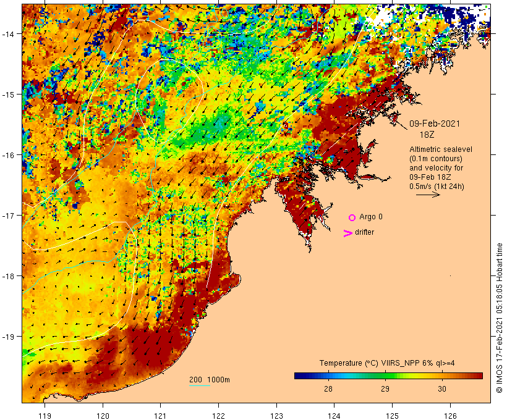Click the 'Temperature (°C) VIIRS_NPP 6% ql>=4' title
This screenshot has width=507, height=420.
[387, 363]
